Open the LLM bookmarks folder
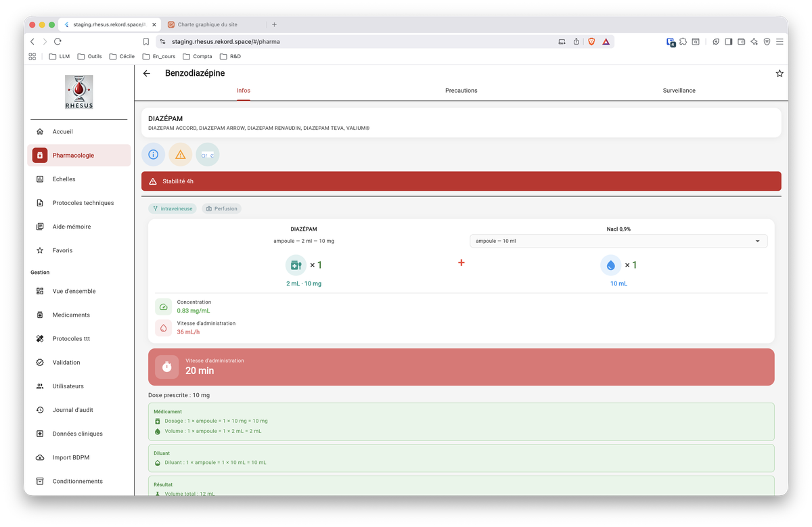The image size is (812, 527). tap(60, 56)
